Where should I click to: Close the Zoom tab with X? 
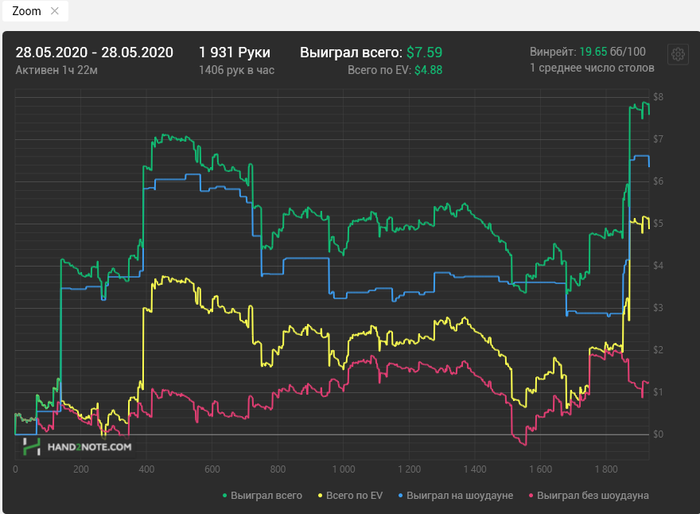[54, 11]
